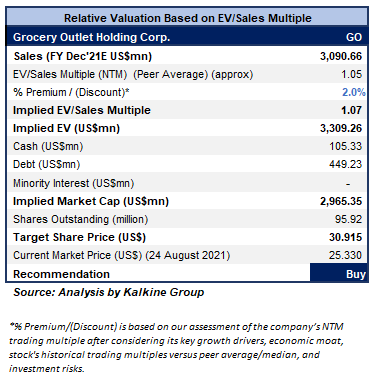
Task: Select the Recommendation row label
Action: click(x=61, y=274)
